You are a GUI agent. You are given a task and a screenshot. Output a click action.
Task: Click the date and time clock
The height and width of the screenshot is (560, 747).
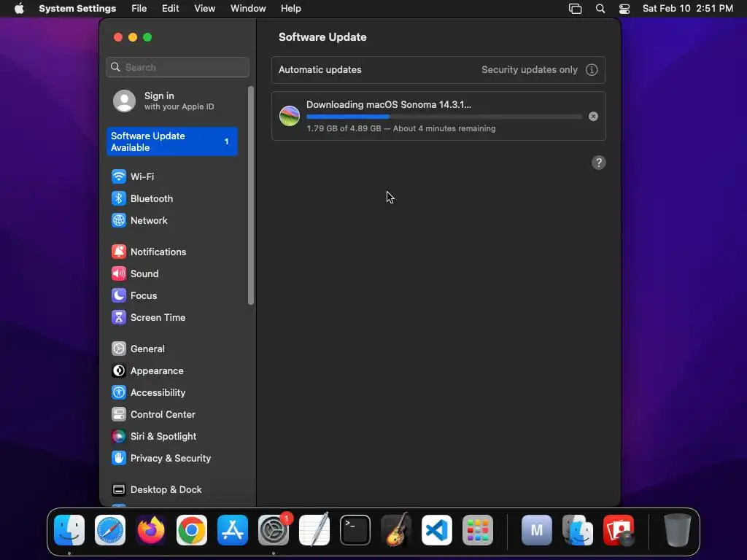[687, 9]
